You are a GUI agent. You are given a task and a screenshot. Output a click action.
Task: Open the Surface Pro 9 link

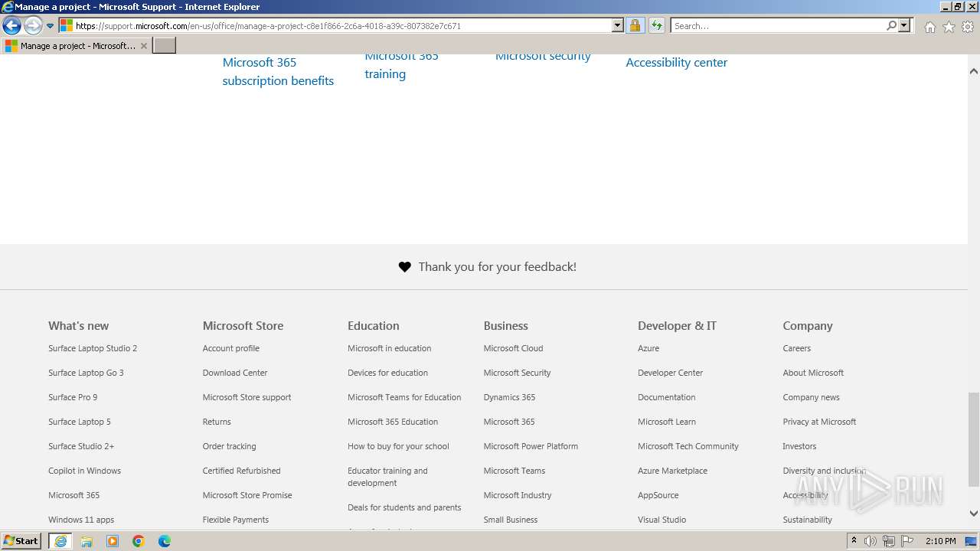pyautogui.click(x=73, y=397)
